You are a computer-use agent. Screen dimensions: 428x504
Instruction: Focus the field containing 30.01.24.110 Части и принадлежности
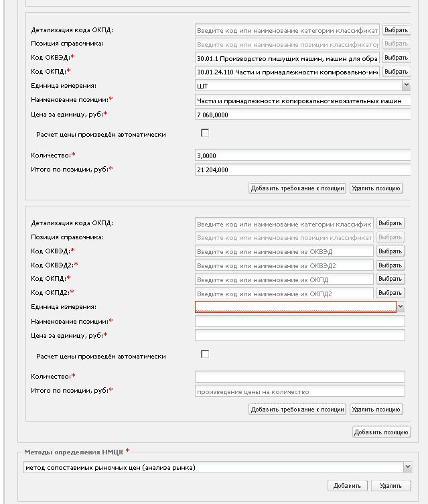pos(287,72)
